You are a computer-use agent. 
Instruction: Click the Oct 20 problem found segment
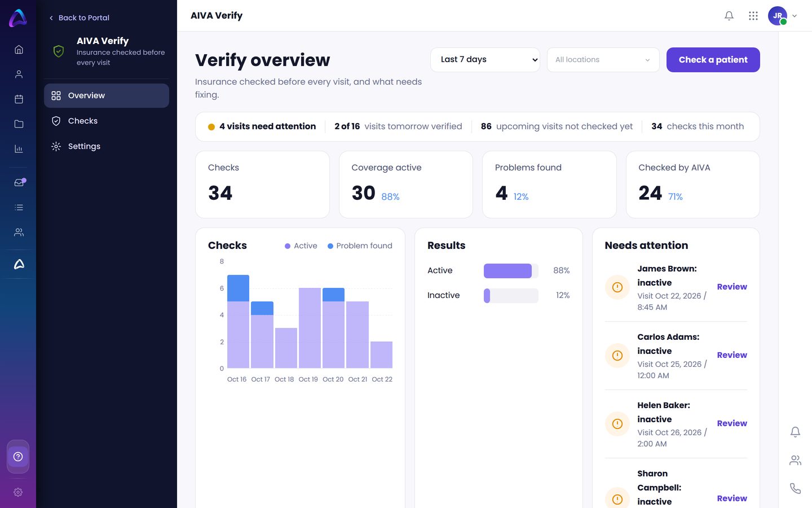[x=333, y=295]
